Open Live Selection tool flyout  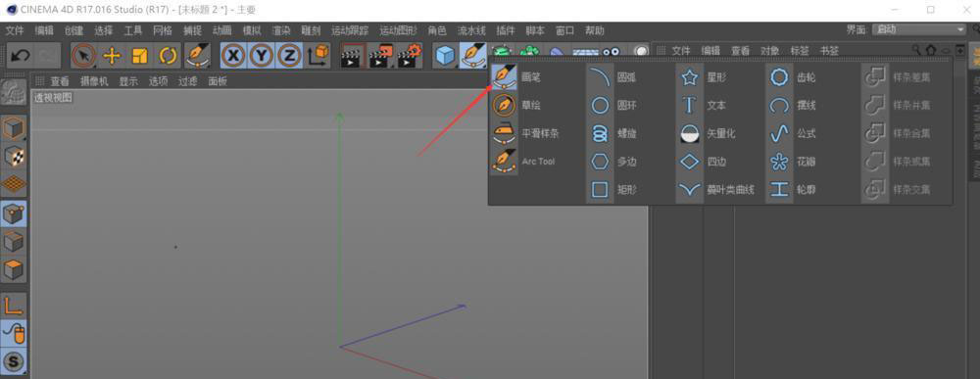[83, 56]
